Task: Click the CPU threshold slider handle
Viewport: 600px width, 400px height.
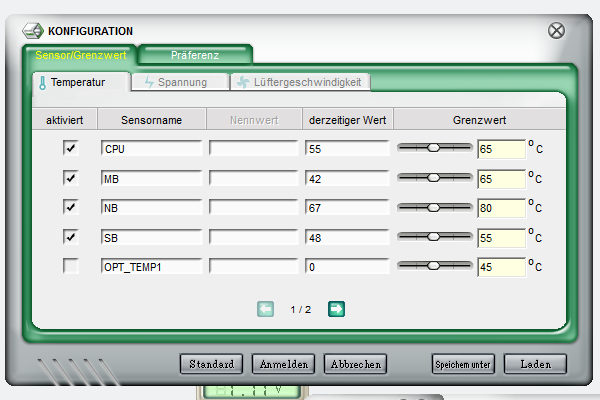Action: coord(434,148)
